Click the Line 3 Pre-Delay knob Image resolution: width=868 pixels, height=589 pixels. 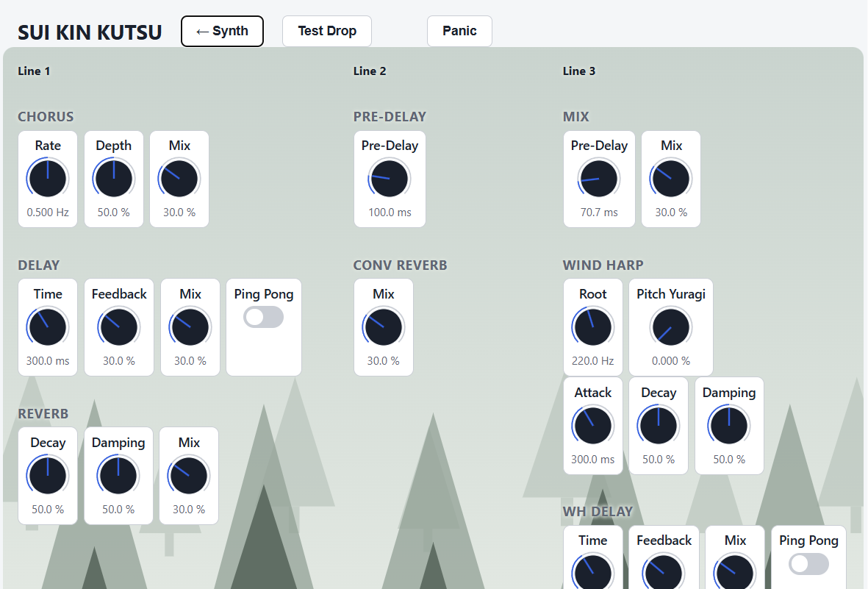(x=599, y=179)
